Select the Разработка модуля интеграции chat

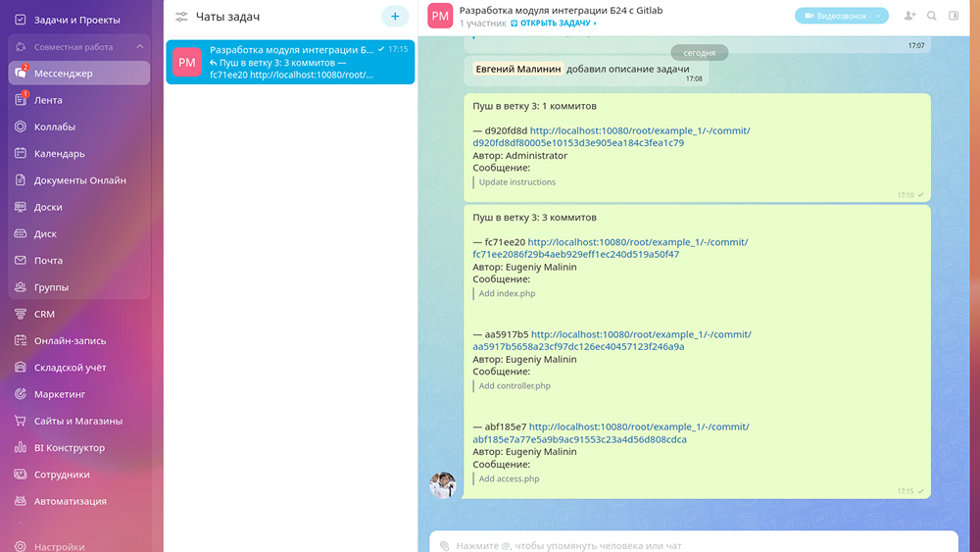(x=290, y=62)
